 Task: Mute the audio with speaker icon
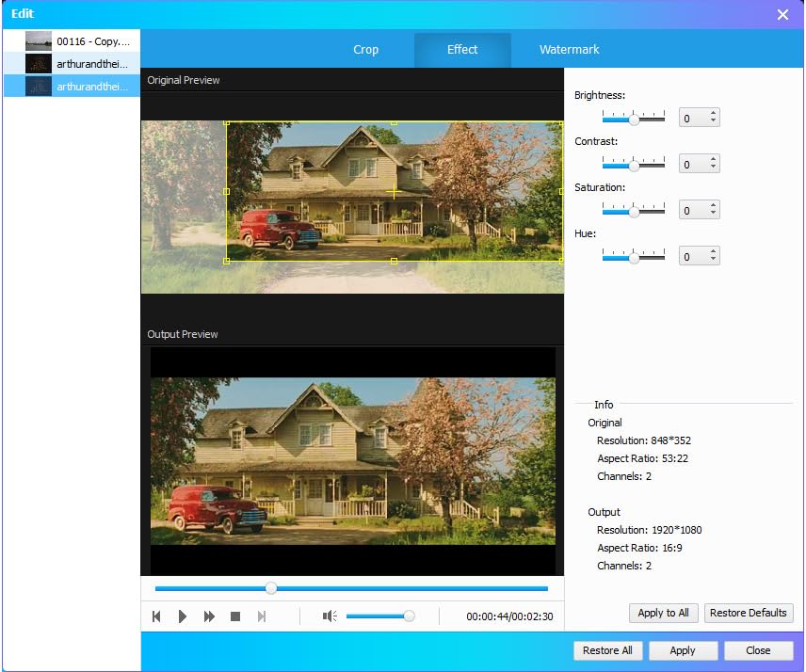(330, 616)
